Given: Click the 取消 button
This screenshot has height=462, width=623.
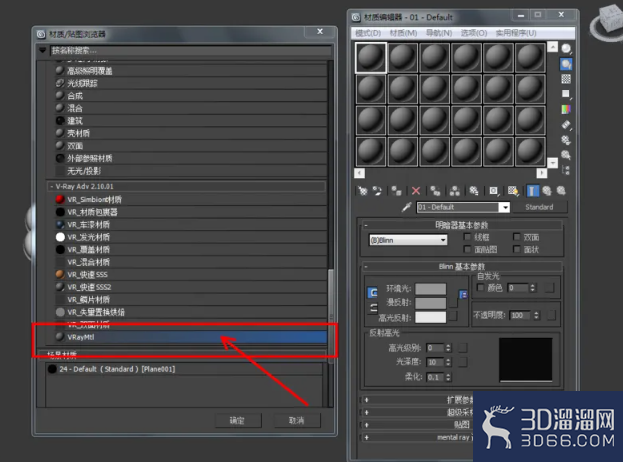Looking at the screenshot, I should tap(296, 420).
